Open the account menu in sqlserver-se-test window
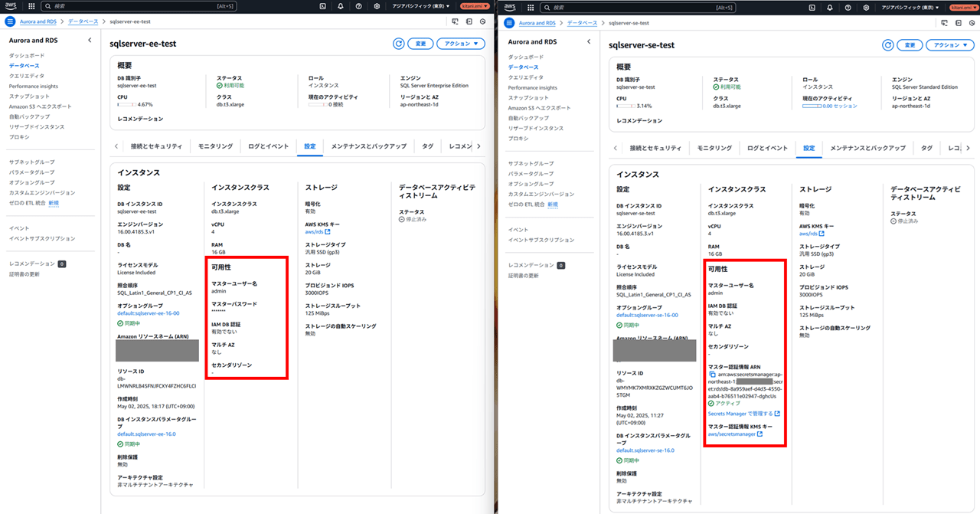Image resolution: width=980 pixels, height=514 pixels. coord(964,7)
